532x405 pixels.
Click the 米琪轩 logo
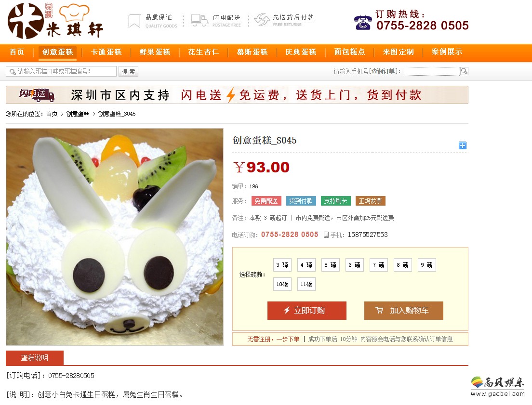[55, 21]
